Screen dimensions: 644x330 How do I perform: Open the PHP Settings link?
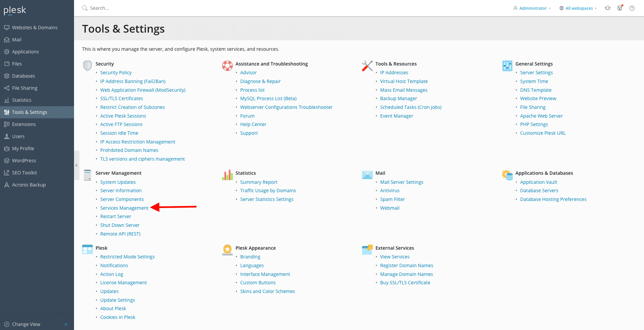point(534,124)
